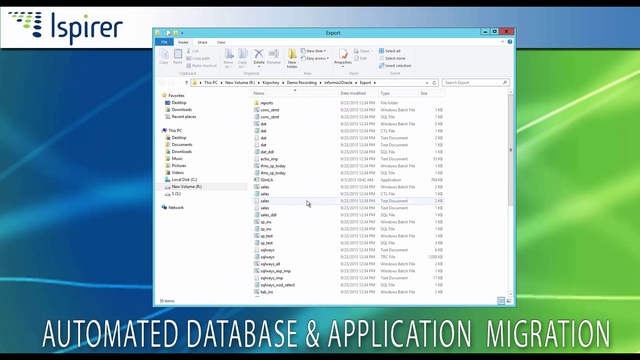This screenshot has height=360, width=640.
Task: Click Select all in ribbon
Action: click(x=390, y=51)
